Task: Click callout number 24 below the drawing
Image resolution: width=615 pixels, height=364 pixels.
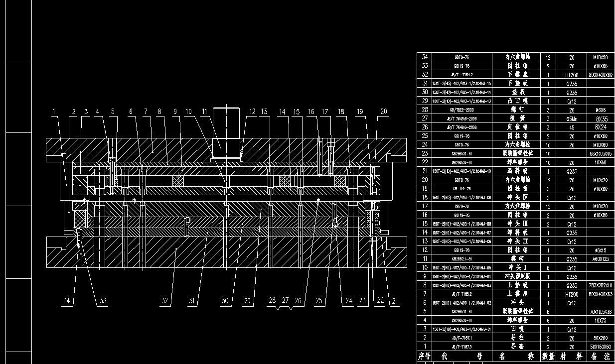Action: click(x=349, y=300)
